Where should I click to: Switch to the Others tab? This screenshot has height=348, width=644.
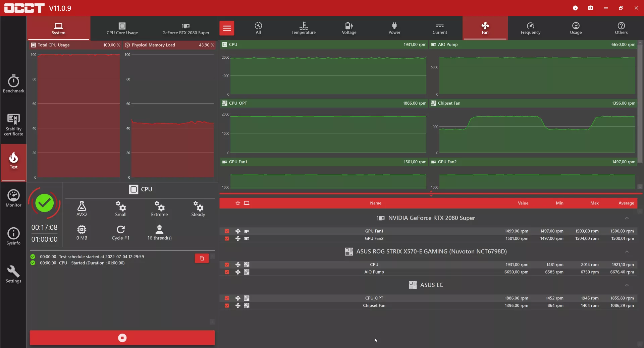coord(621,28)
